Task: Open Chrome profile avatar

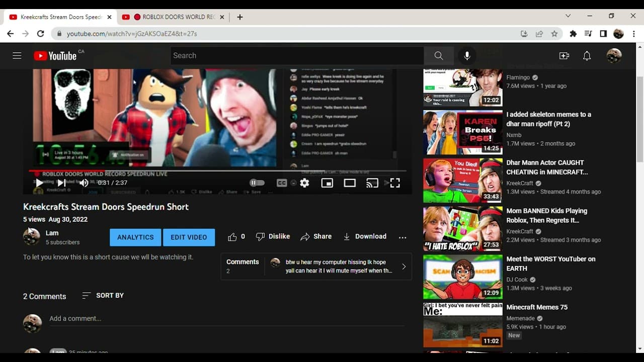Action: pos(619,34)
